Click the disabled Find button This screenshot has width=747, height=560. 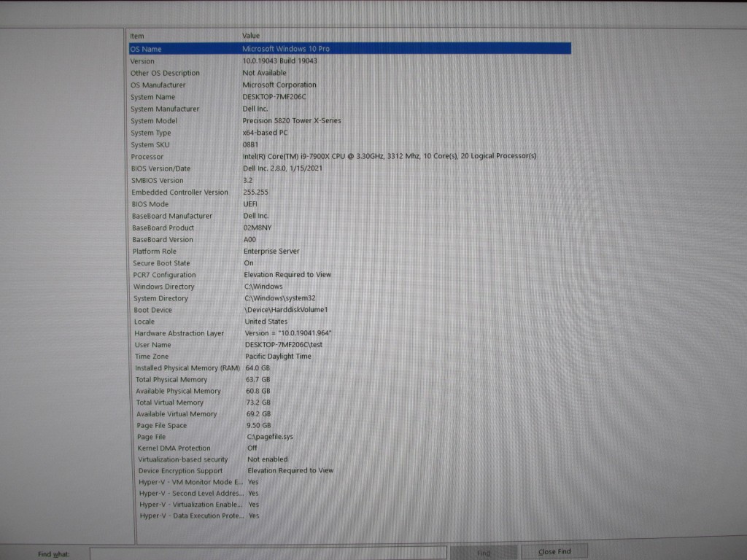[483, 553]
